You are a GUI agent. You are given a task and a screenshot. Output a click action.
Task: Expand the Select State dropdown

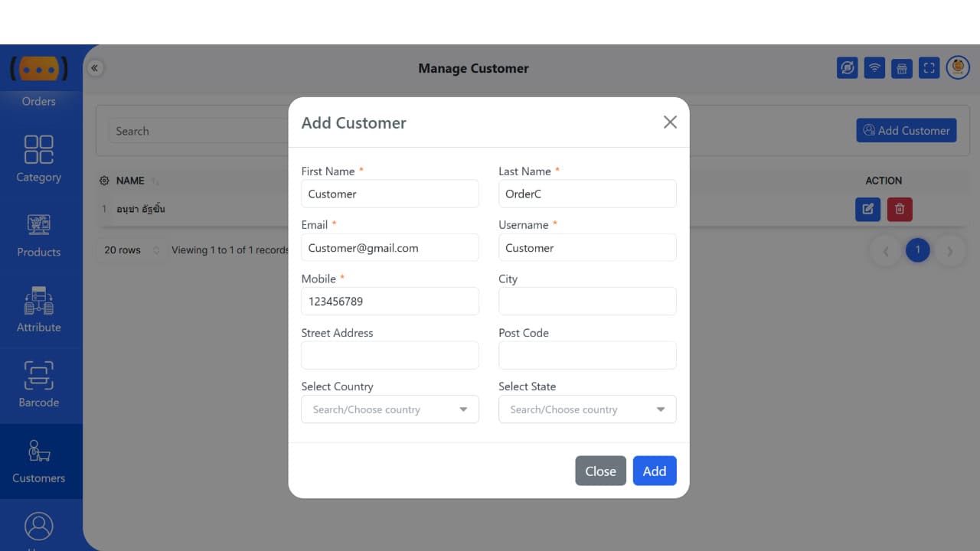(x=587, y=409)
